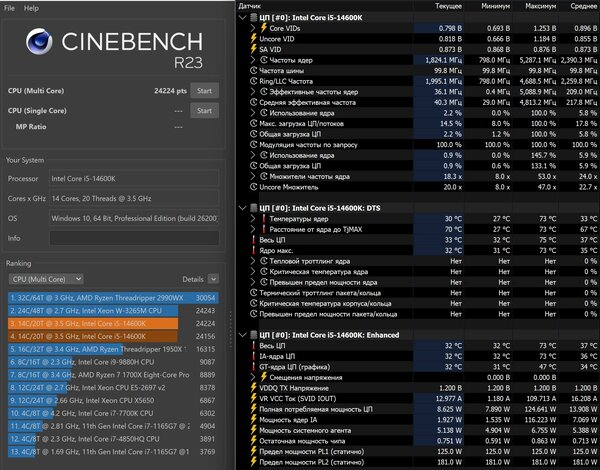The width and height of the screenshot is (600, 470).
Task: Click the lightning icon beside Uncore VID
Action: [x=253, y=39]
